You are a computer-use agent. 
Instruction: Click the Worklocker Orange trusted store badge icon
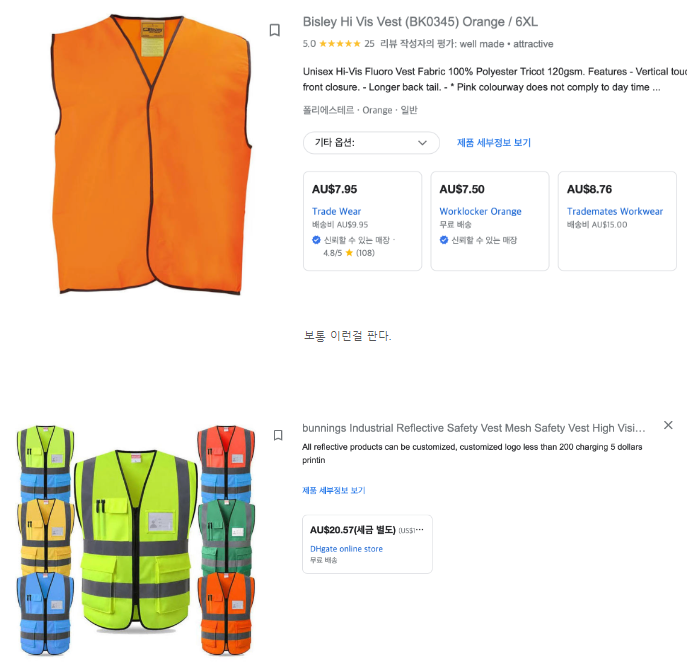(x=444, y=240)
